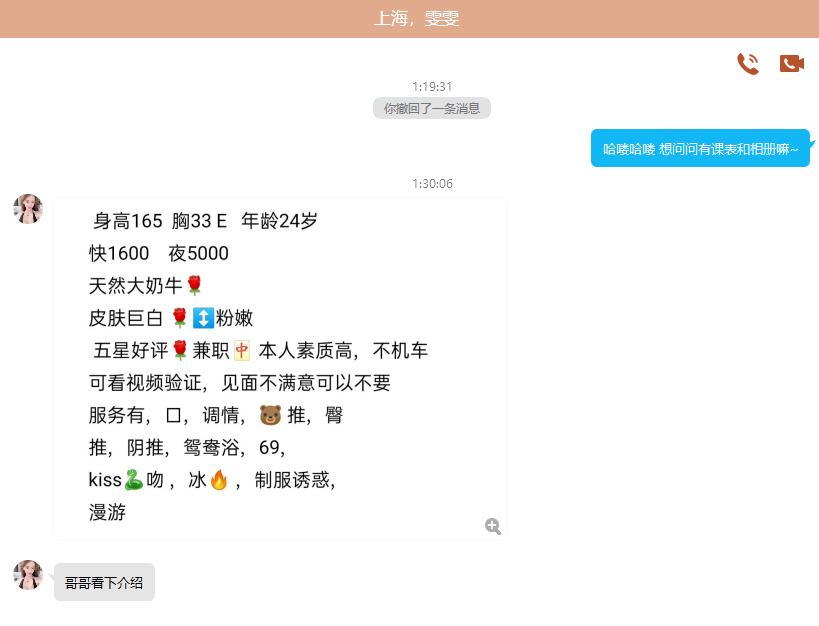Click the 1:30:06 timestamp

[432, 184]
